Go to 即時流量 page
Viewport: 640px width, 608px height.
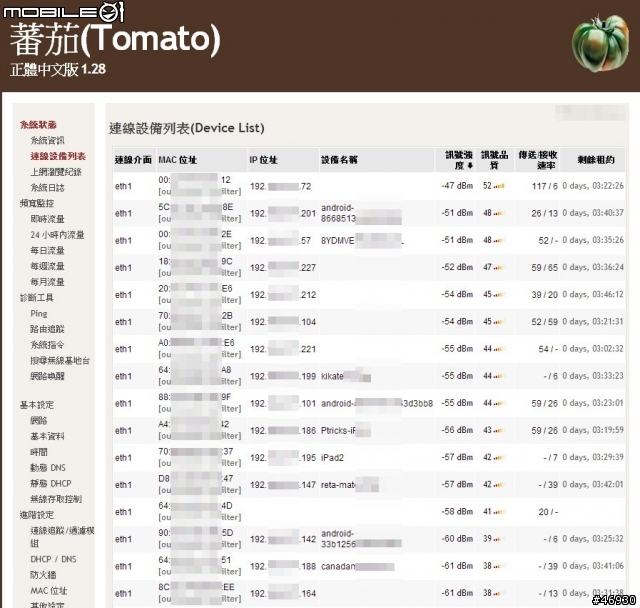click(x=47, y=219)
